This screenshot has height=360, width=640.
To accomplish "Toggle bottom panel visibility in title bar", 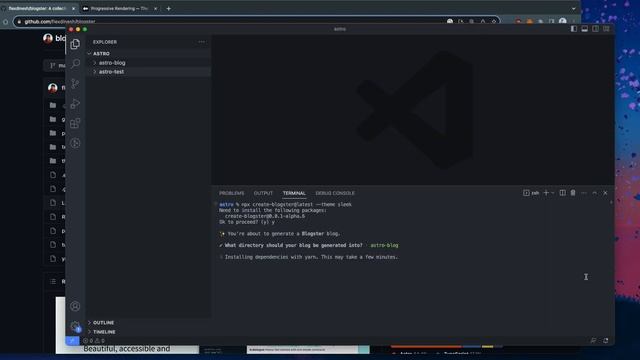I will click(584, 29).
